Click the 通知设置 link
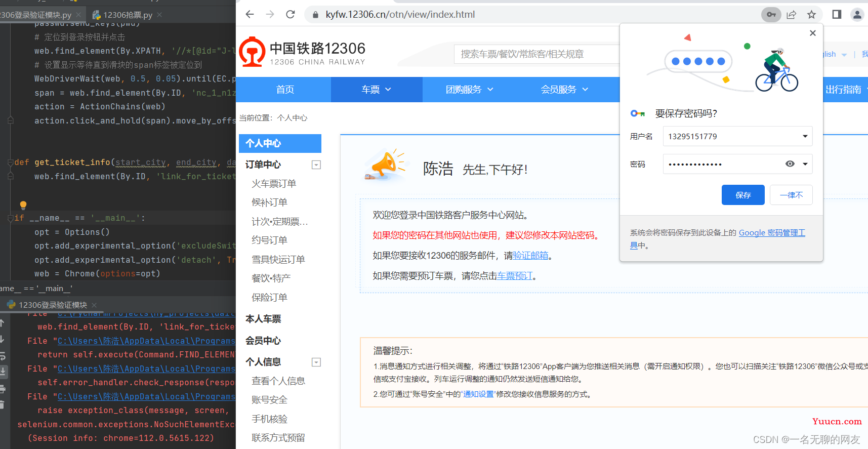868x449 pixels. click(x=478, y=394)
